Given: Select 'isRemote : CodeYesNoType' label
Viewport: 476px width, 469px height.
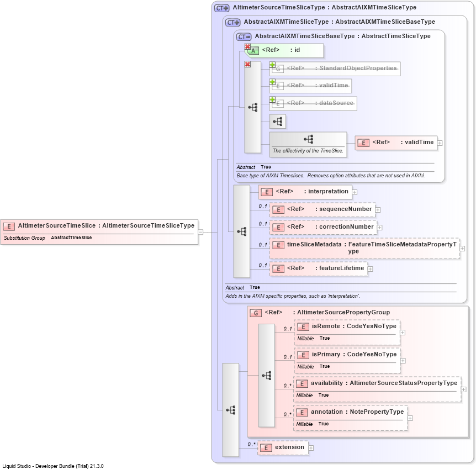Looking at the screenshot, I should tap(354, 326).
